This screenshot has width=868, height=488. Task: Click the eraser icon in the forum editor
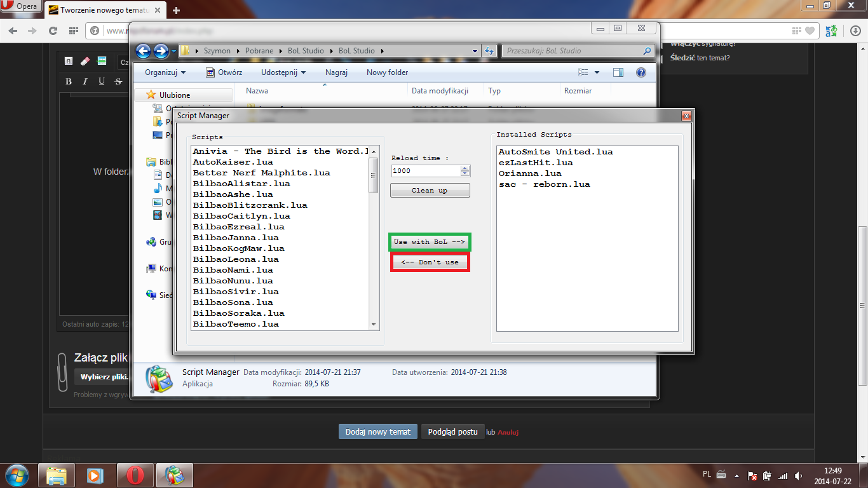(x=85, y=61)
